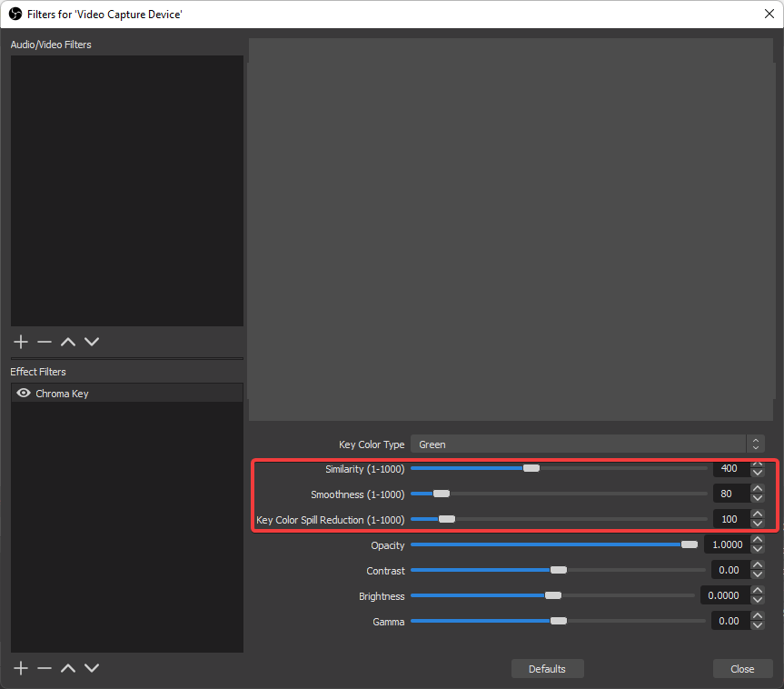Viewport: 784px width, 689px height.
Task: Increase Brightness value with up stepper
Action: coord(758,591)
